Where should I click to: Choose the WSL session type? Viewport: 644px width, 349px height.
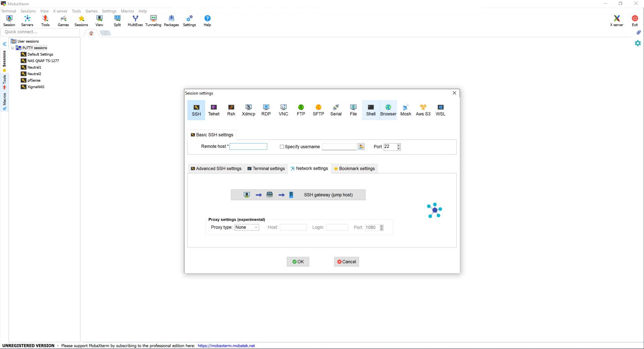pyautogui.click(x=440, y=110)
